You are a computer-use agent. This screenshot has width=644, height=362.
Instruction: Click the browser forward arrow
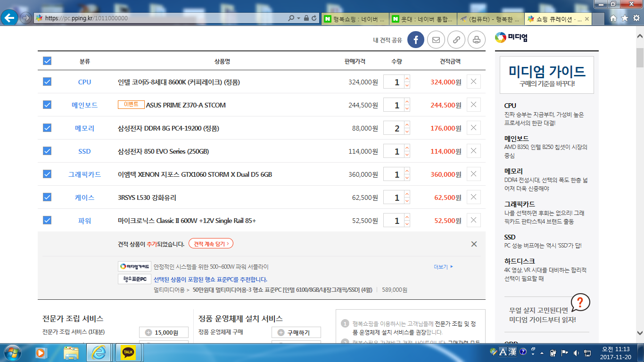26,18
